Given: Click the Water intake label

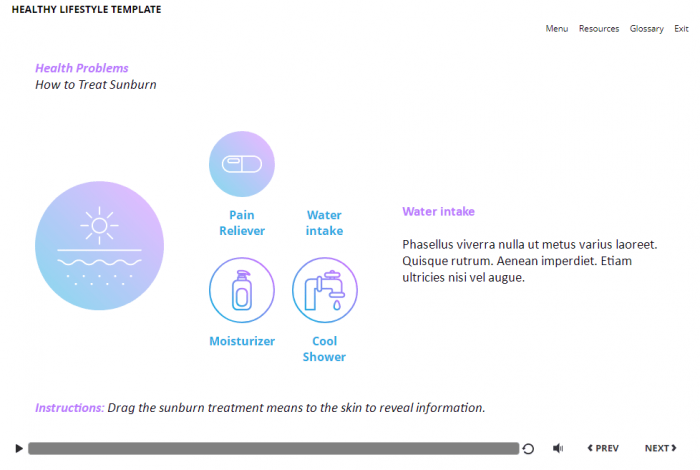Looking at the screenshot, I should (324, 223).
